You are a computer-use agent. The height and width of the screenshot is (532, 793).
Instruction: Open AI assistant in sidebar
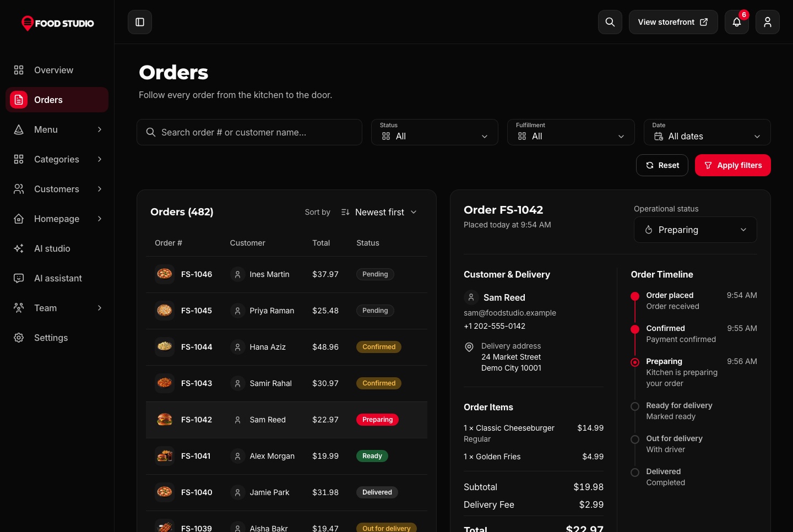(57, 278)
